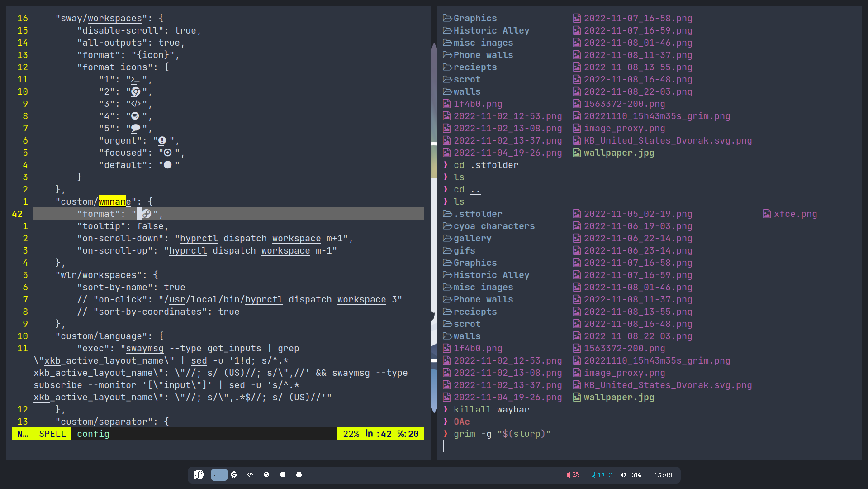Click the gallery folder entry

[x=472, y=238]
